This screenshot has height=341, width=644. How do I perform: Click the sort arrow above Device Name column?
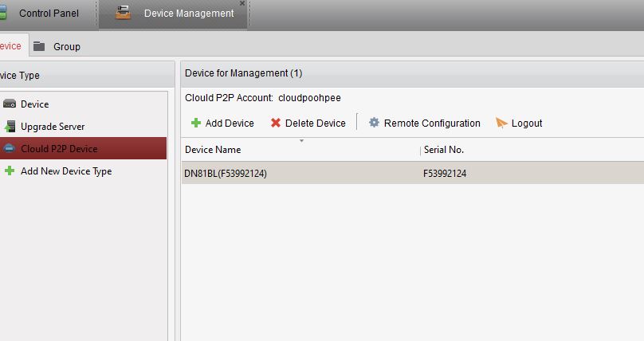click(301, 141)
